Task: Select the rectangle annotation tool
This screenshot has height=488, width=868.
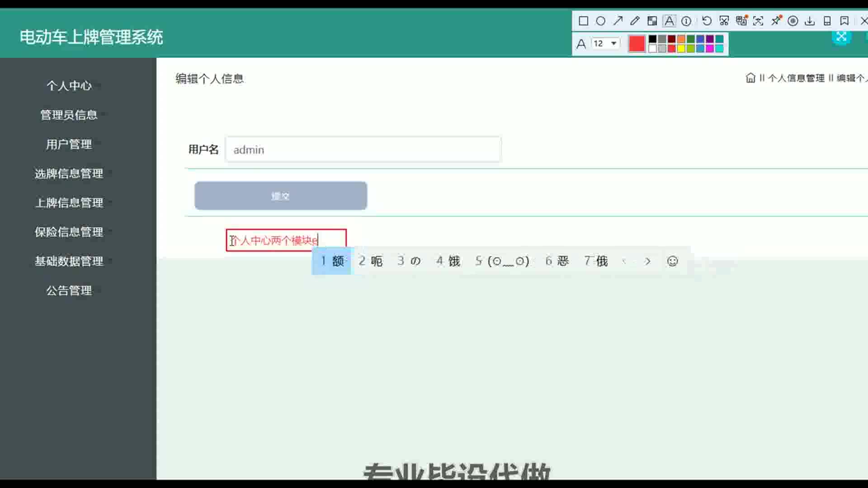Action: click(583, 21)
